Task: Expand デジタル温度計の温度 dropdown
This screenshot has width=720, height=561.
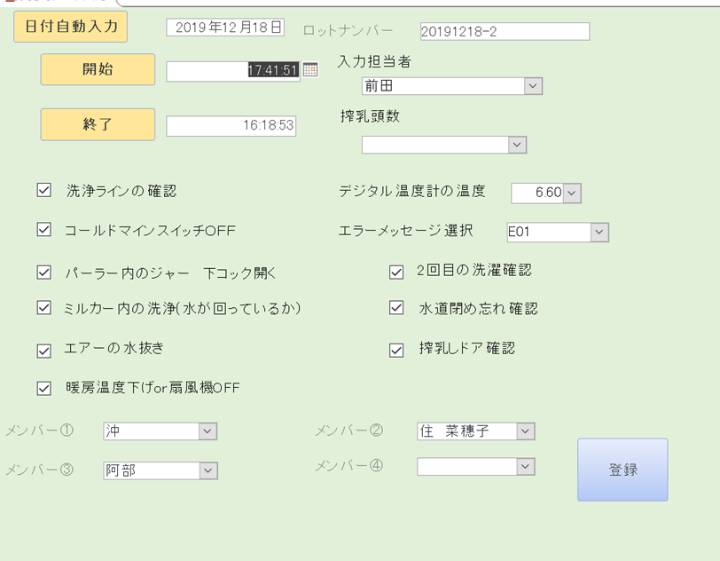Action: pyautogui.click(x=572, y=193)
